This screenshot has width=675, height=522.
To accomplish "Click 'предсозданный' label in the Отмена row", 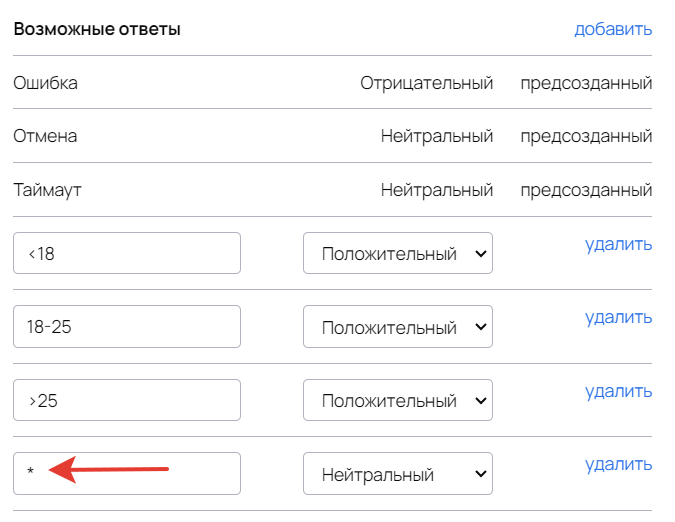I will tap(586, 136).
